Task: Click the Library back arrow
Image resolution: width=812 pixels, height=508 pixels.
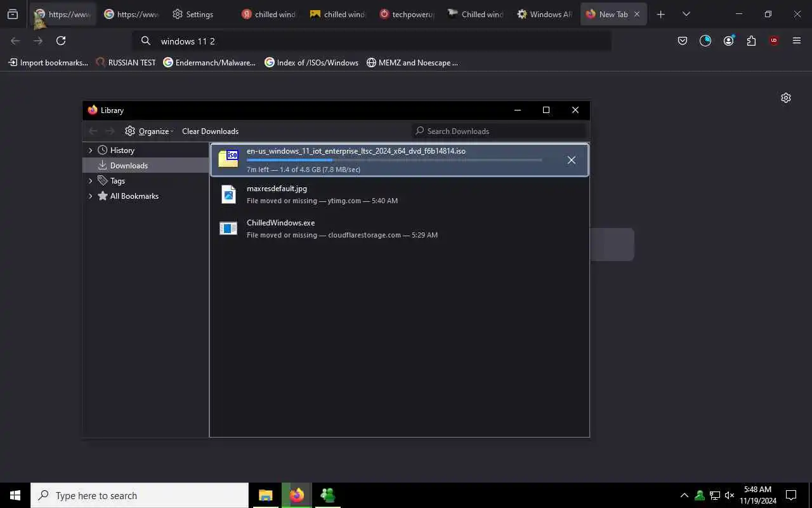Action: click(93, 131)
